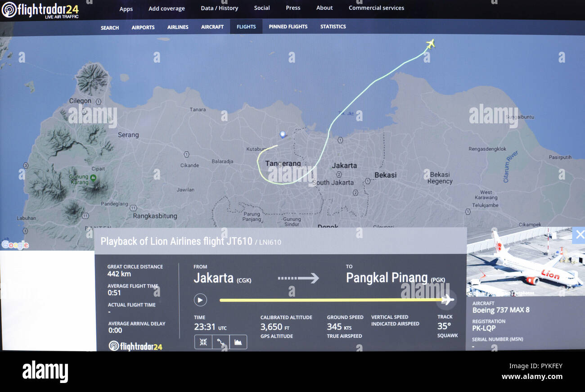Screen dimensions: 585x392
Task: Open the altitude graph icon button
Action: (238, 342)
